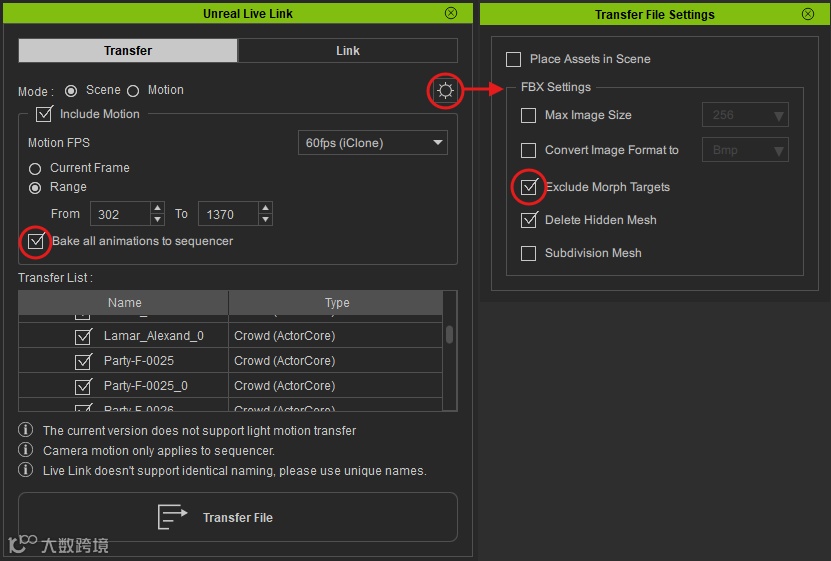Click Crowd (ActorCore) type for Party-F-0025
This screenshot has width=831, height=561.
pos(285,361)
